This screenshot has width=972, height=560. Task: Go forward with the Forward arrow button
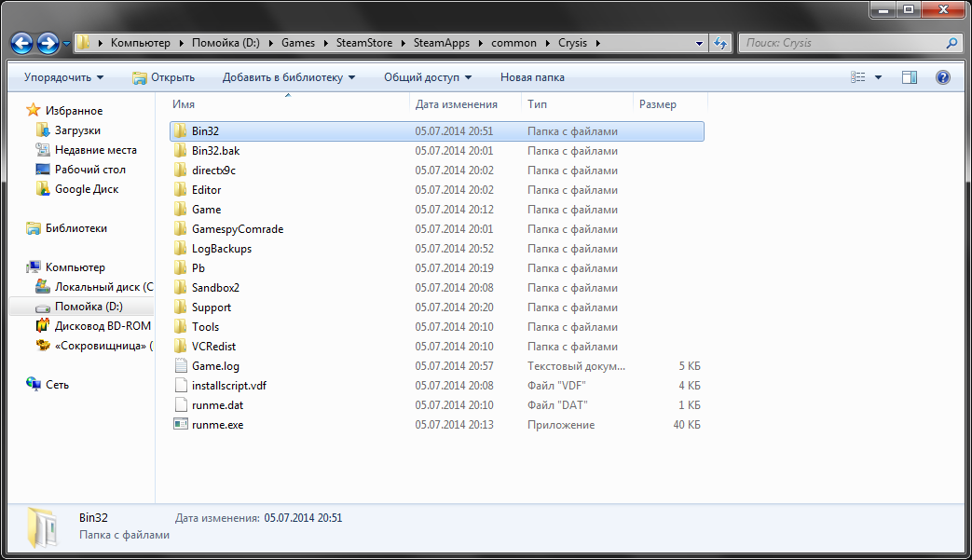pos(48,44)
